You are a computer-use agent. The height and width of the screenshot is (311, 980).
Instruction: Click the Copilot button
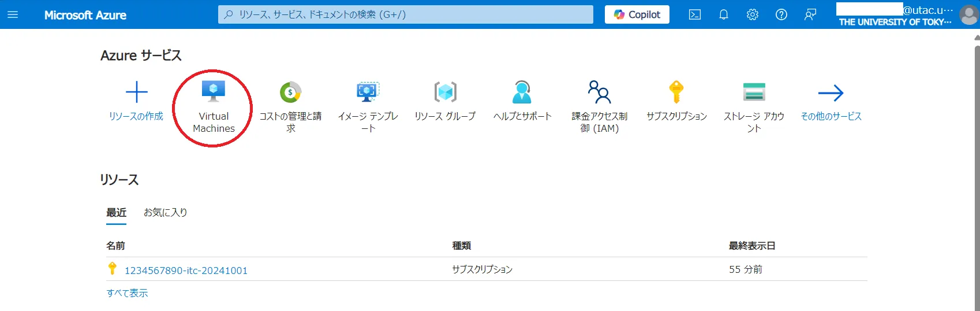click(637, 14)
